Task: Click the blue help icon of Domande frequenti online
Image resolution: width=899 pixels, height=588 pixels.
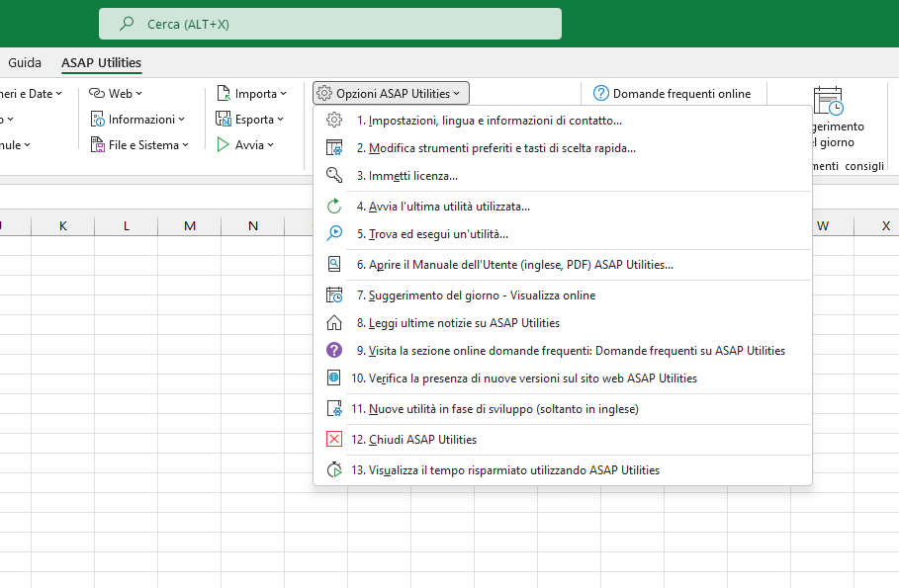Action: [601, 94]
